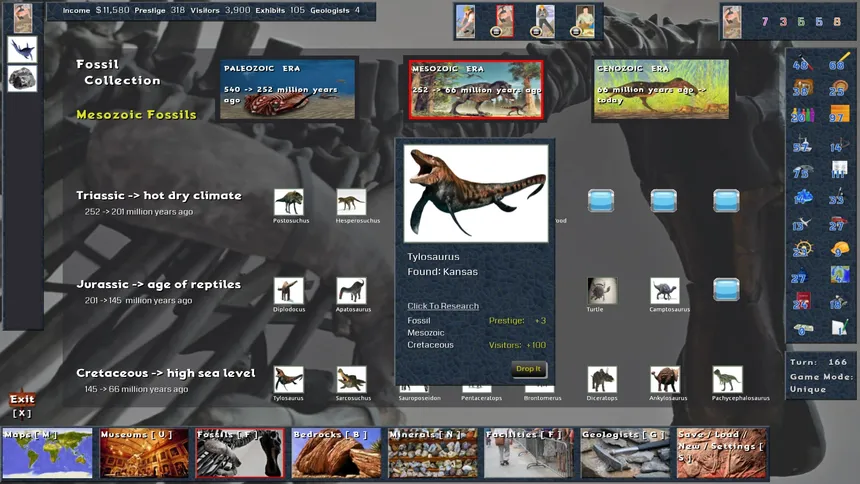Click the red book icon showing 24
860x484 pixels.
coord(802,301)
